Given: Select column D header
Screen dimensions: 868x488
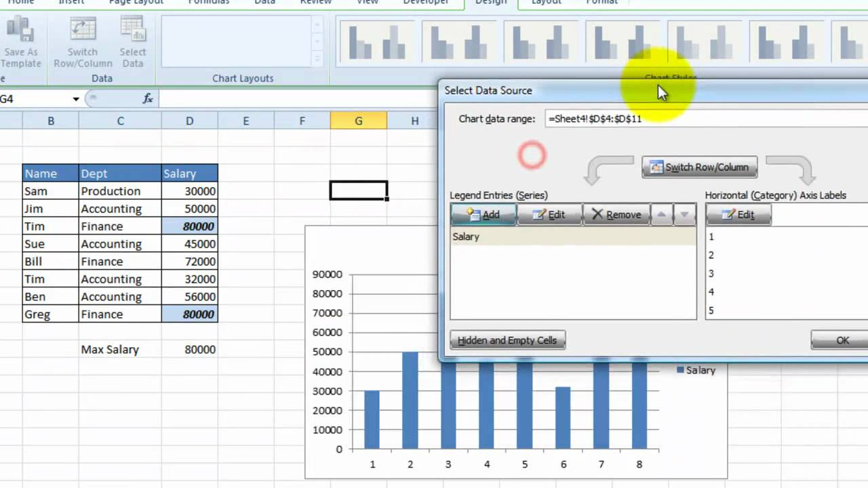Looking at the screenshot, I should point(189,121).
